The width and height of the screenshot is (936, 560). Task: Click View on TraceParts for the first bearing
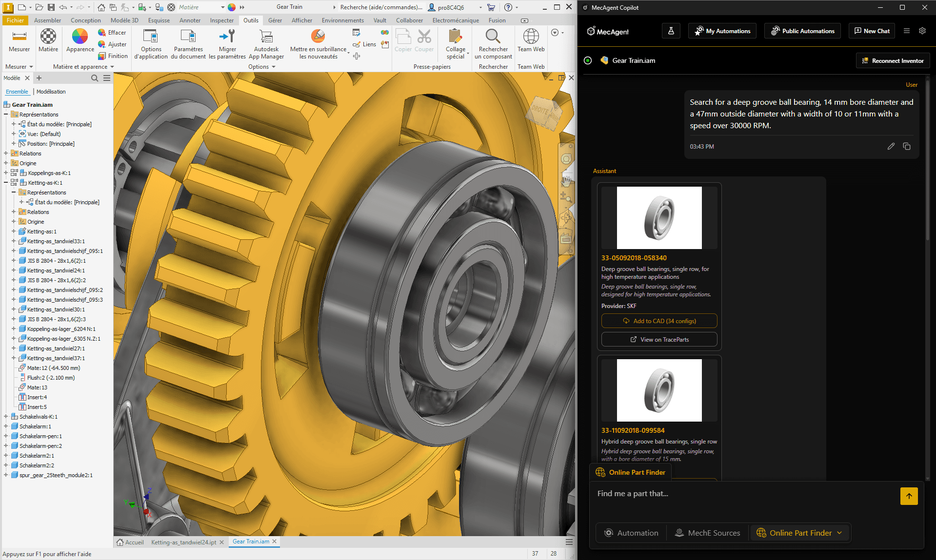[x=659, y=339]
